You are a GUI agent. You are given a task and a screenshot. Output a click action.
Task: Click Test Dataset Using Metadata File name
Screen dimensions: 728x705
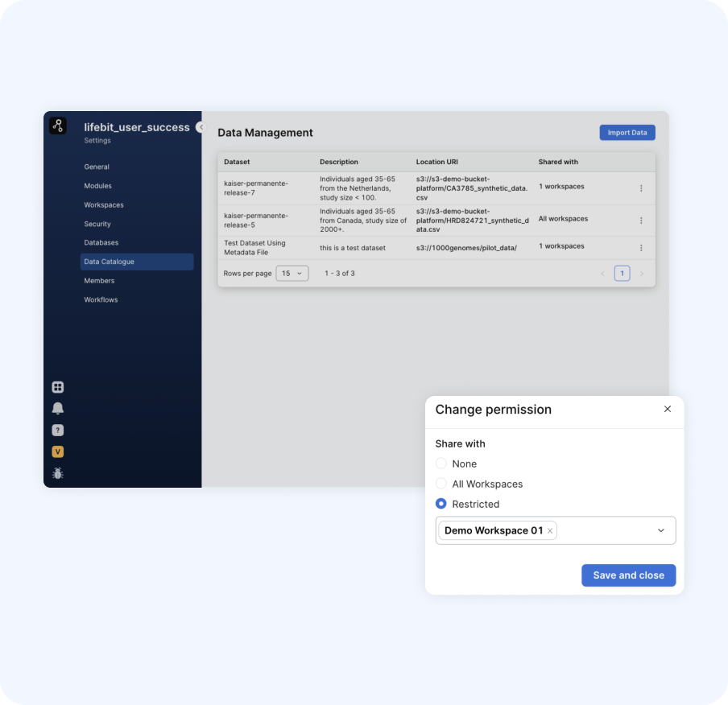tap(254, 248)
